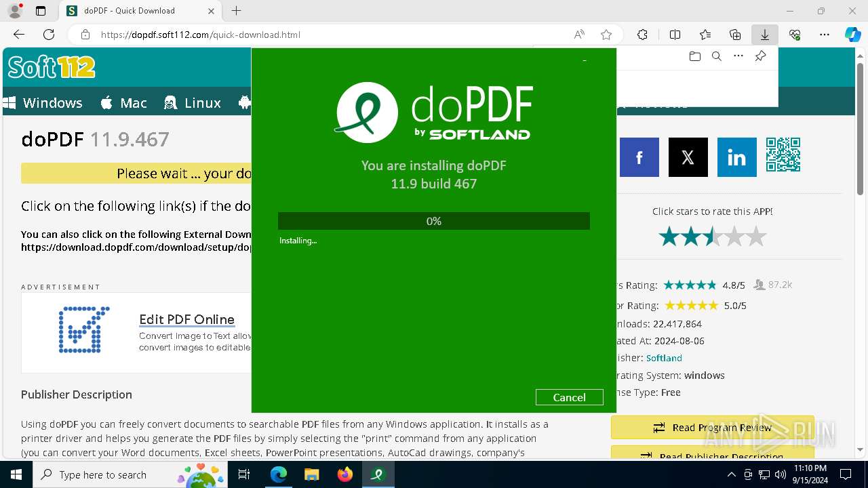
Task: Toggle split screen view
Action: coord(675,35)
